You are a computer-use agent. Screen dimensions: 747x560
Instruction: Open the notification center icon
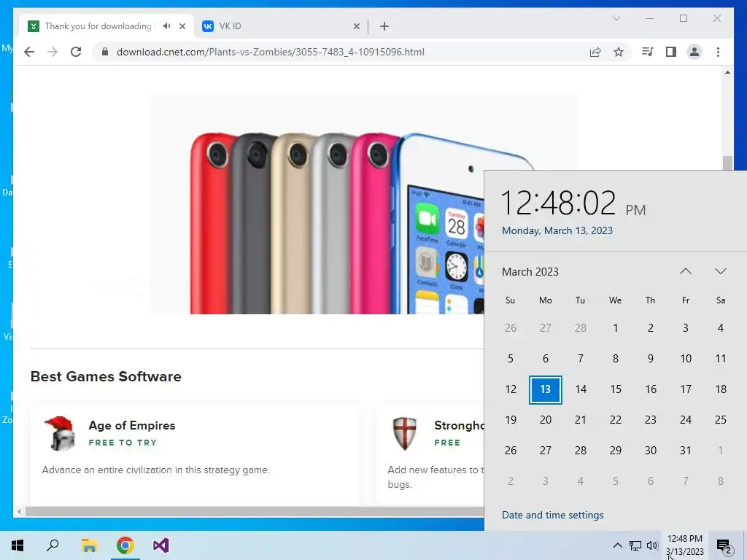[724, 545]
